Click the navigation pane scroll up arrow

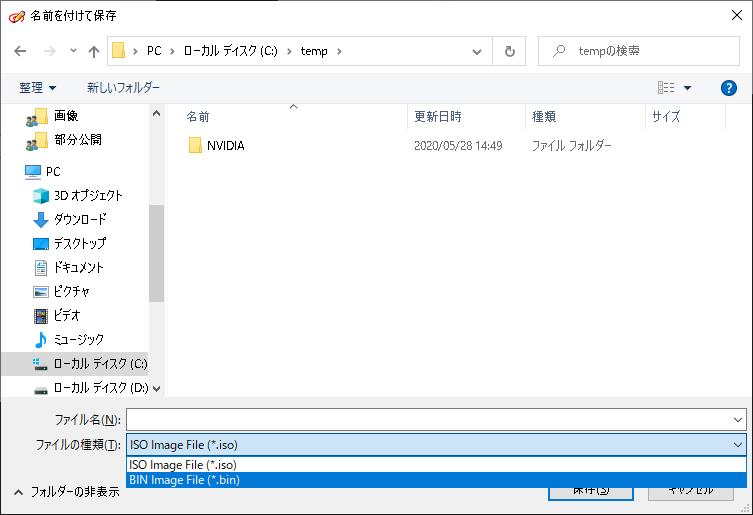[156, 113]
